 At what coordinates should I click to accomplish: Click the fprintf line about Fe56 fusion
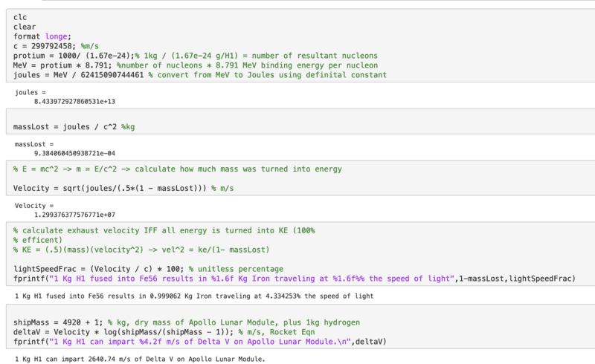[x=295, y=278]
